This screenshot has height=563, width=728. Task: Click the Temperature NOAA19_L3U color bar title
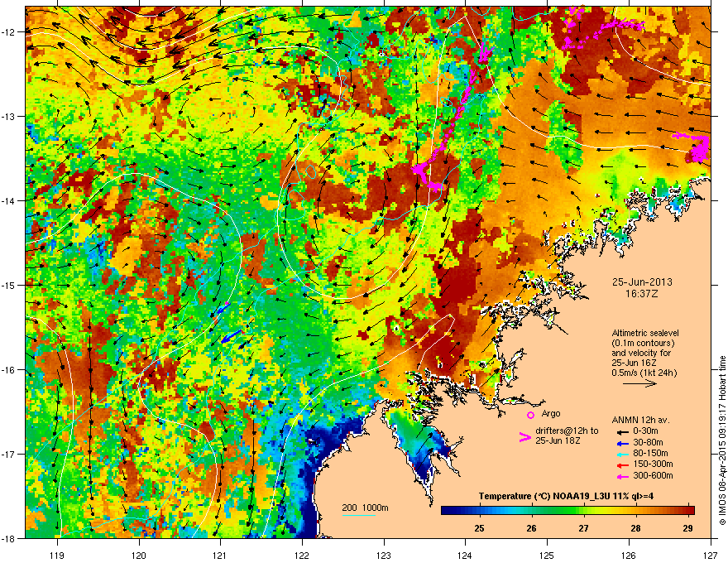[x=566, y=496]
